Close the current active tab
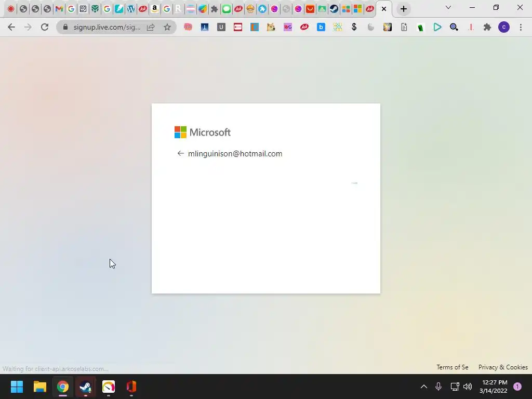The height and width of the screenshot is (399, 532). [384, 9]
